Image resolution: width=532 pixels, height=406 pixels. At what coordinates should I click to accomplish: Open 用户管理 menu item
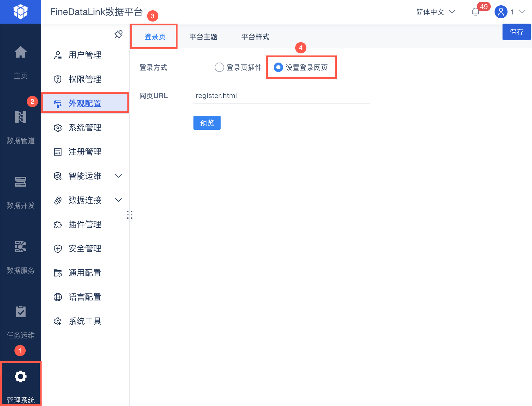[x=85, y=55]
